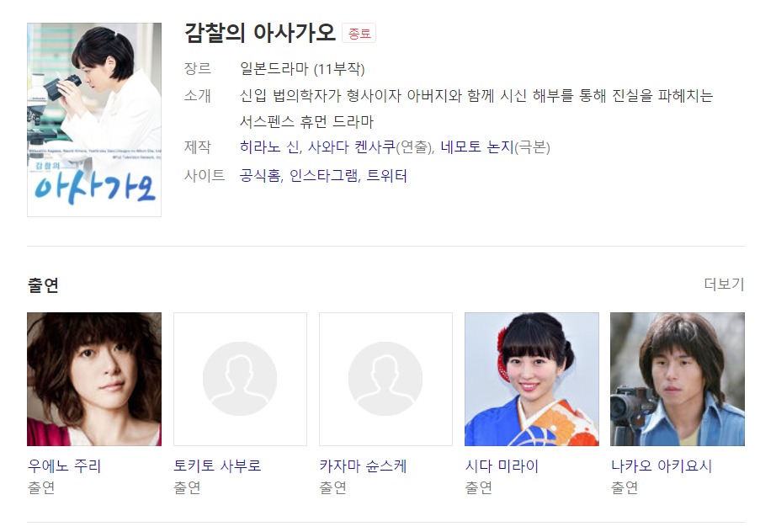The height and width of the screenshot is (532, 776).
Task: Click the 나카오 아키요시 name link
Action: coord(662,465)
